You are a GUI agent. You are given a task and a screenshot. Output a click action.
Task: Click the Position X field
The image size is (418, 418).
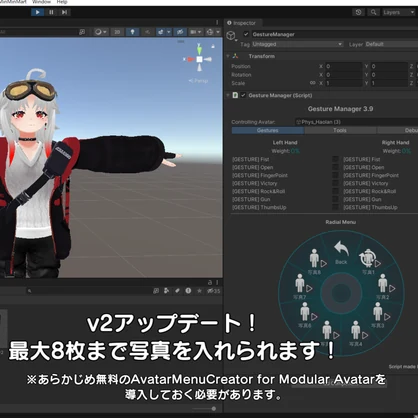pos(343,66)
